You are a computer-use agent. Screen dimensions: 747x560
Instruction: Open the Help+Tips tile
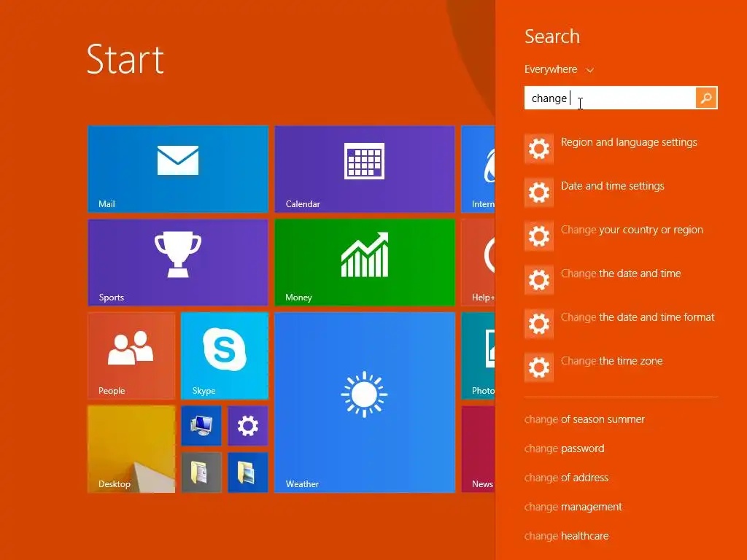point(479,262)
